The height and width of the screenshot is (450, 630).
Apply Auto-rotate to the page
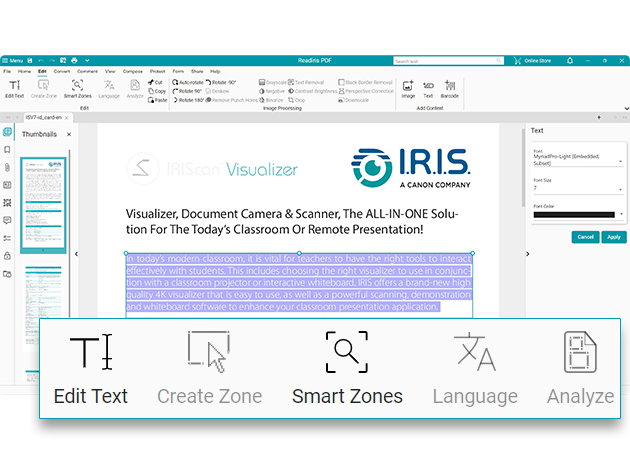[x=188, y=82]
